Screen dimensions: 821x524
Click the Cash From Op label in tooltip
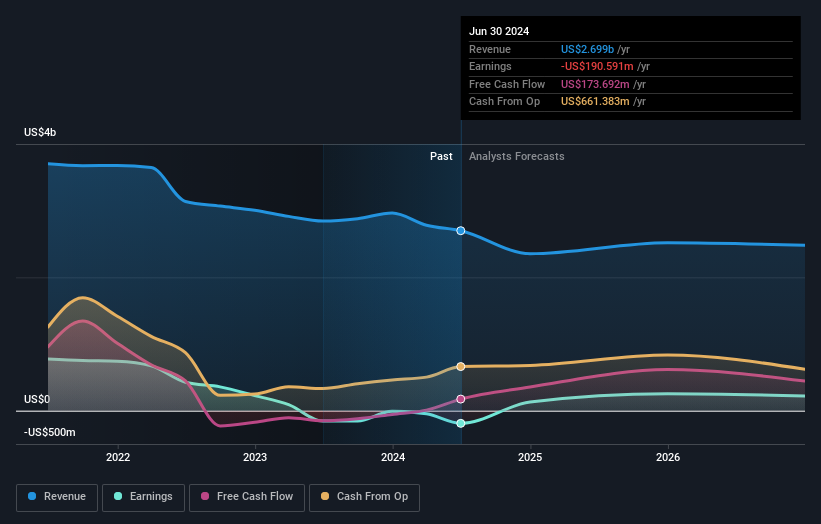(504, 102)
